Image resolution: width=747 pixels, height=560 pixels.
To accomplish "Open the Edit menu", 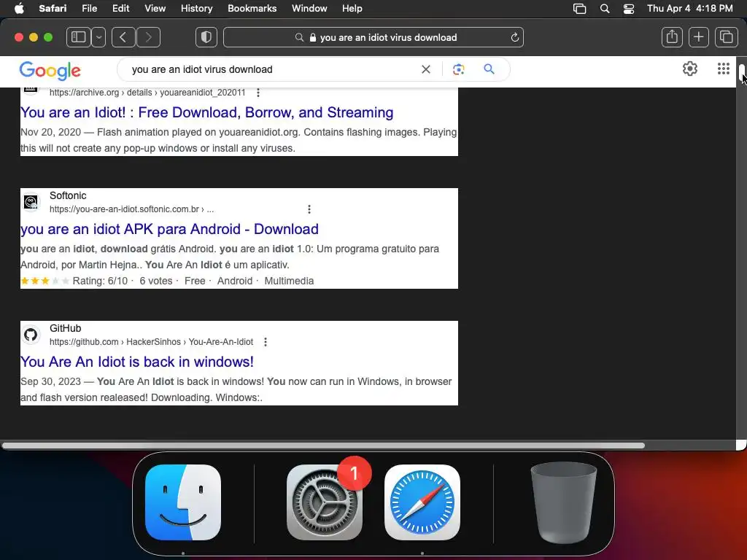I will click(x=120, y=9).
